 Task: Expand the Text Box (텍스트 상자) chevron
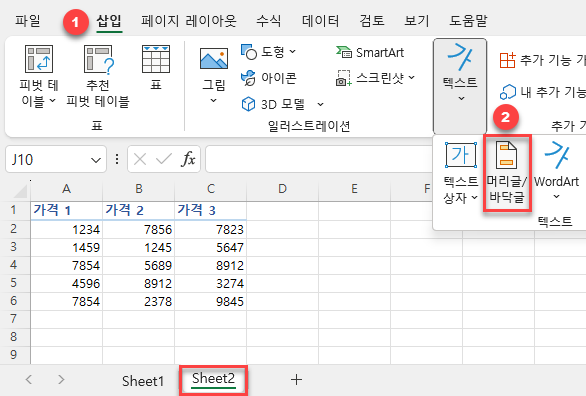click(475, 197)
